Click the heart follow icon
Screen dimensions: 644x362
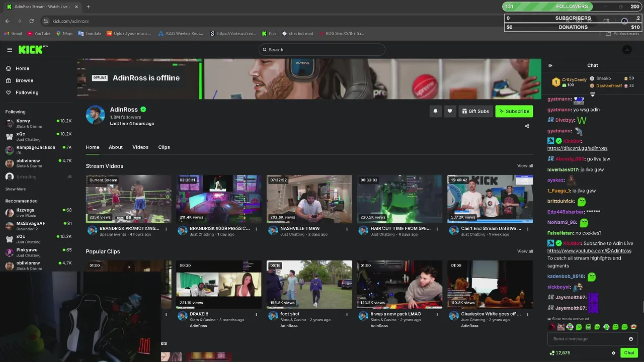pos(450,111)
